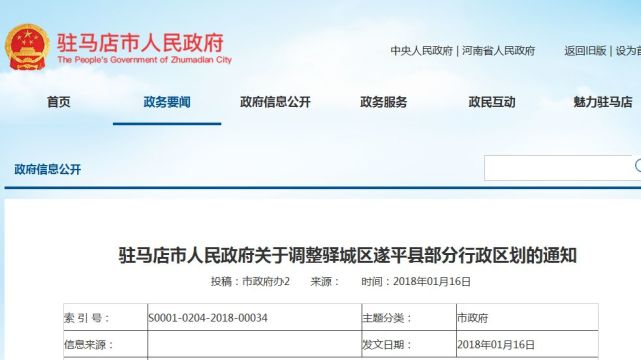Select the 投稿：市政府办2 text
Screen dimensions: 641x360
pyautogui.click(x=250, y=282)
